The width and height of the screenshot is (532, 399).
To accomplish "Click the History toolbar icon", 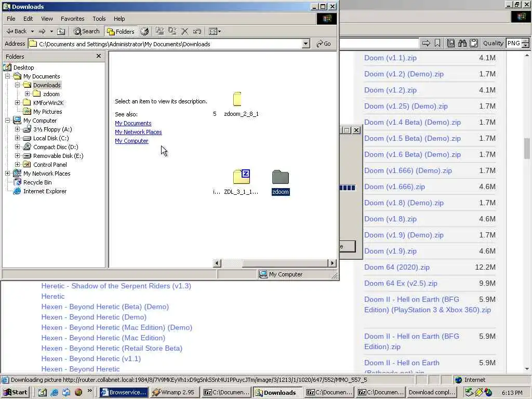I will [x=144, y=31].
